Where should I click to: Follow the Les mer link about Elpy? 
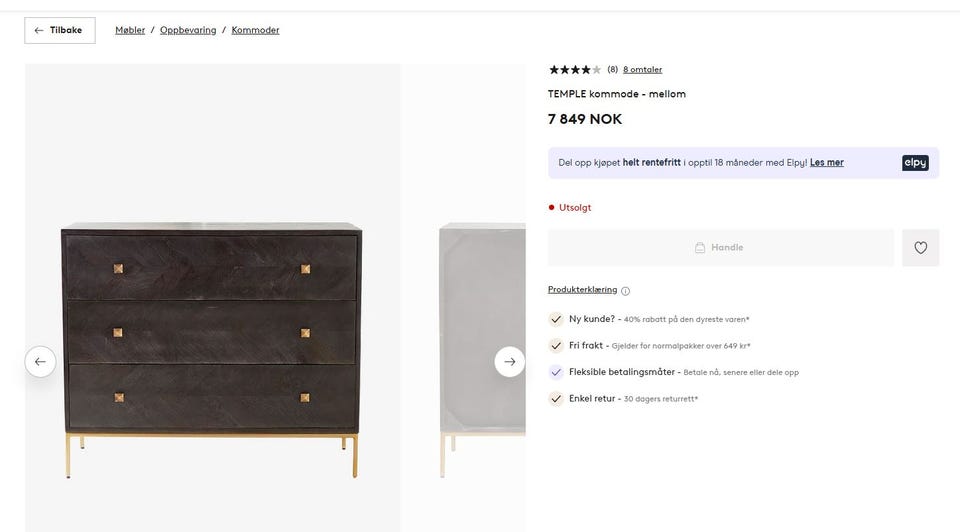tap(827, 163)
